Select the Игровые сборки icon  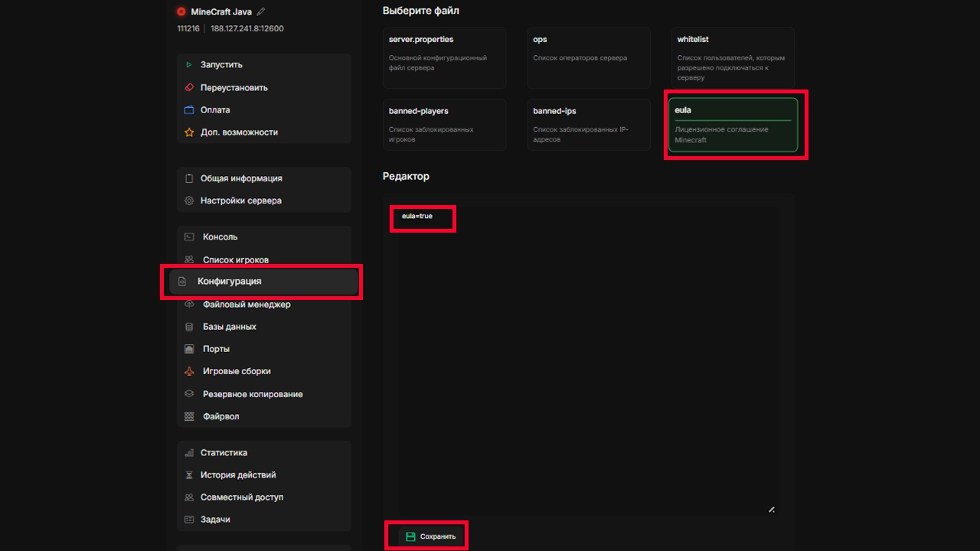coord(189,371)
